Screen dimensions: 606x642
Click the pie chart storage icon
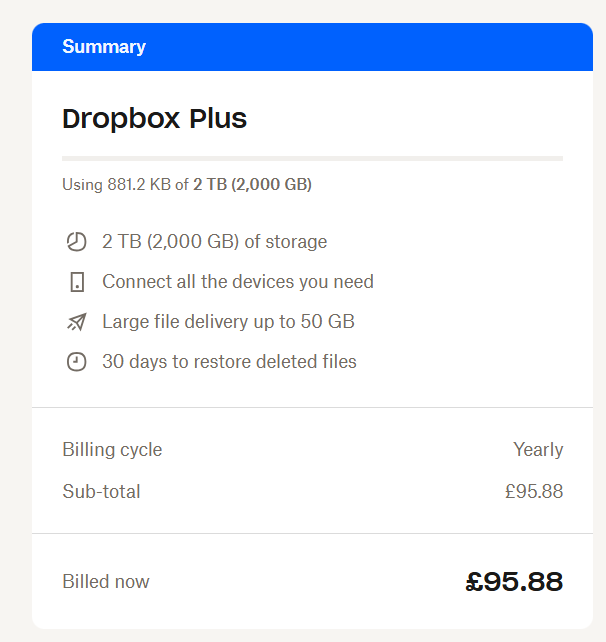(77, 242)
